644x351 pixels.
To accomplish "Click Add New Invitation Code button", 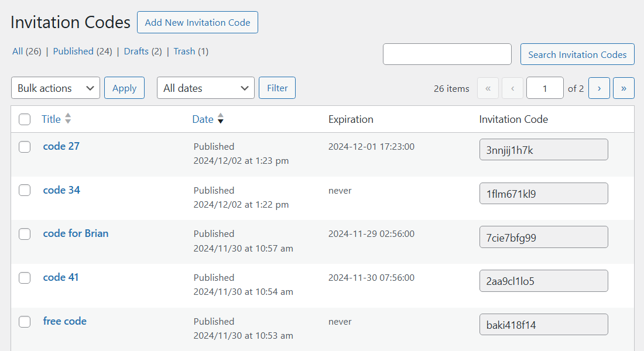I will click(x=197, y=22).
